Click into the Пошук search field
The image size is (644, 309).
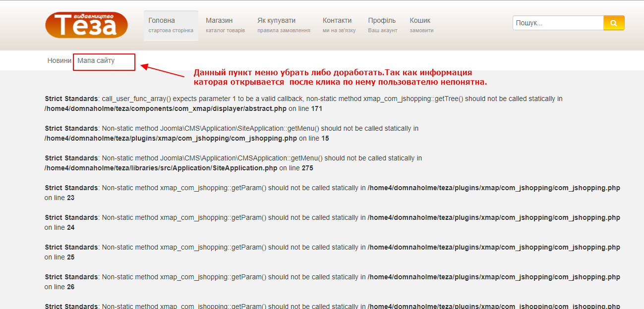click(x=558, y=23)
